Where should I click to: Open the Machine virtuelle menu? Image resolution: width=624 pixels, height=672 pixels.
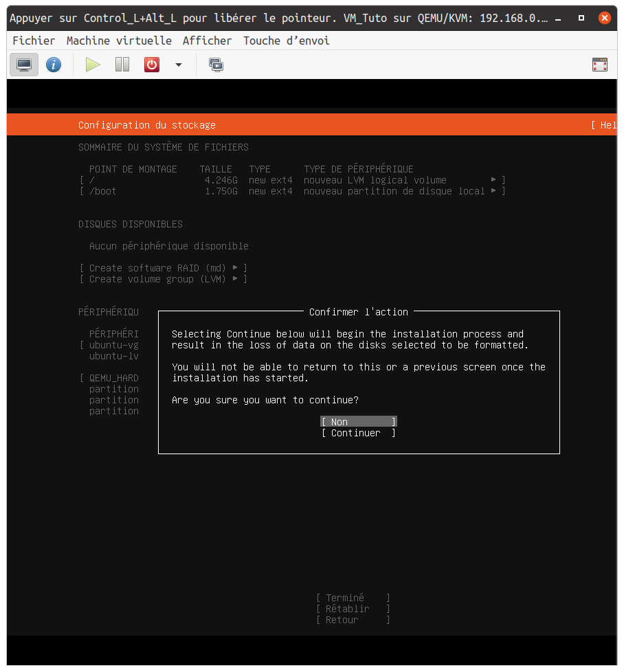(119, 41)
